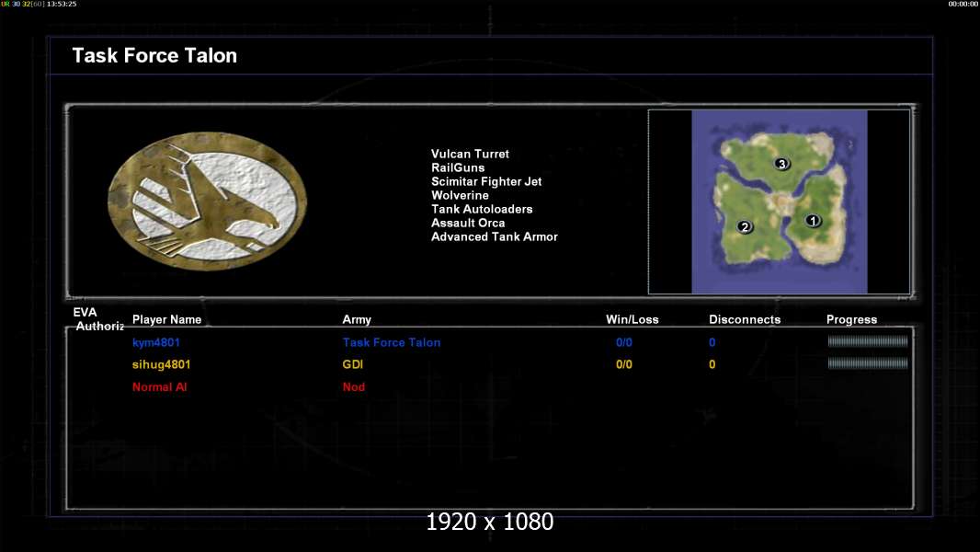Click the EVA Authoriz label

98,319
